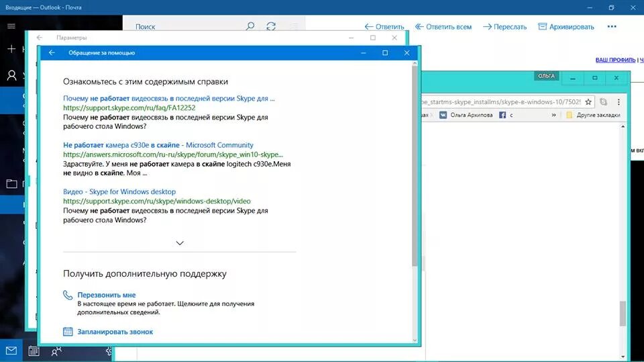Open Ольга Архипова VK bookmark
Image resolution: width=644 pixels, height=362 pixels.
point(466,116)
